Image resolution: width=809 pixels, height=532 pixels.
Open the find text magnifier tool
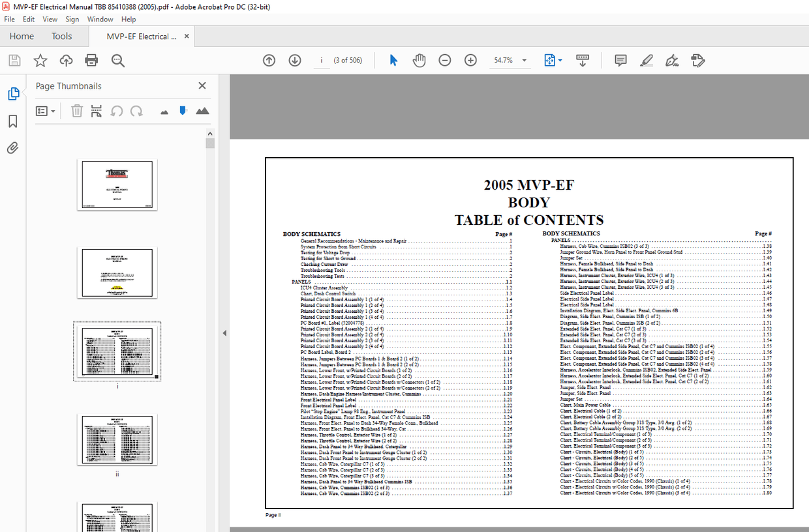(117, 61)
